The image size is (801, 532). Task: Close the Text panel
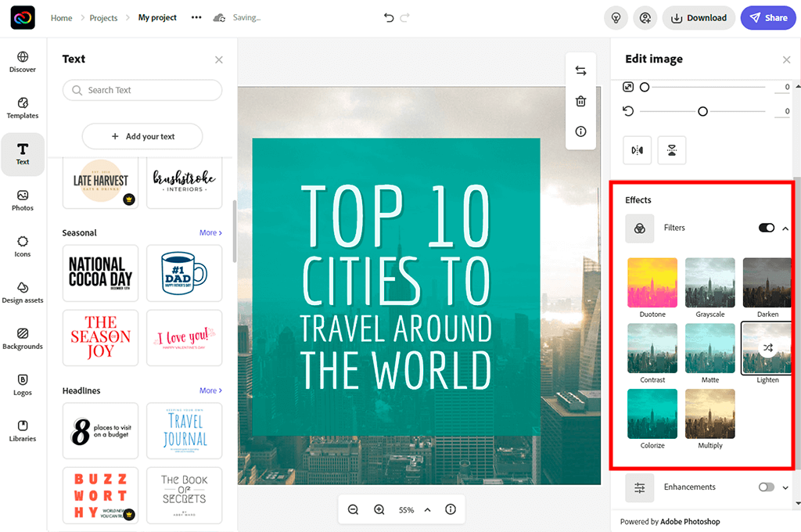tap(219, 59)
